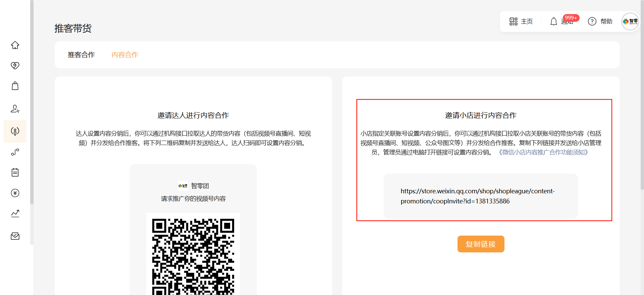The image size is (644, 295).
Task: Open the user management sidebar icon
Action: click(x=15, y=109)
